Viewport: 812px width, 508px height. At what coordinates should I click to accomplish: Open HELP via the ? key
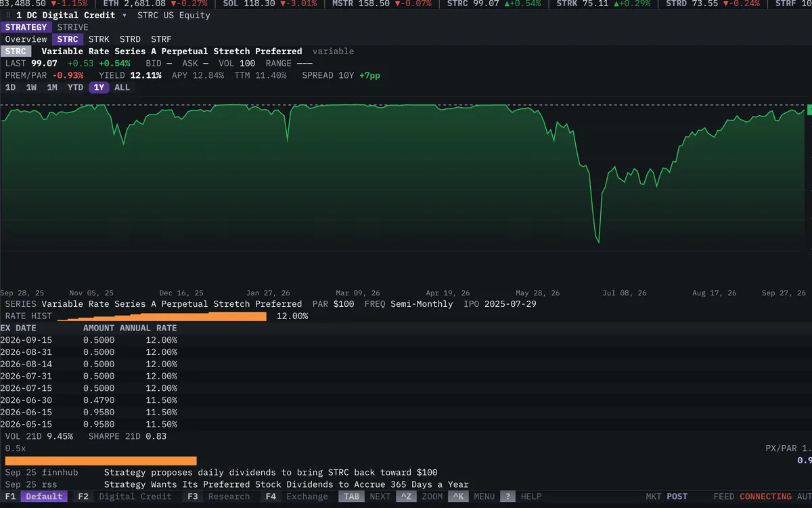[x=520, y=496]
